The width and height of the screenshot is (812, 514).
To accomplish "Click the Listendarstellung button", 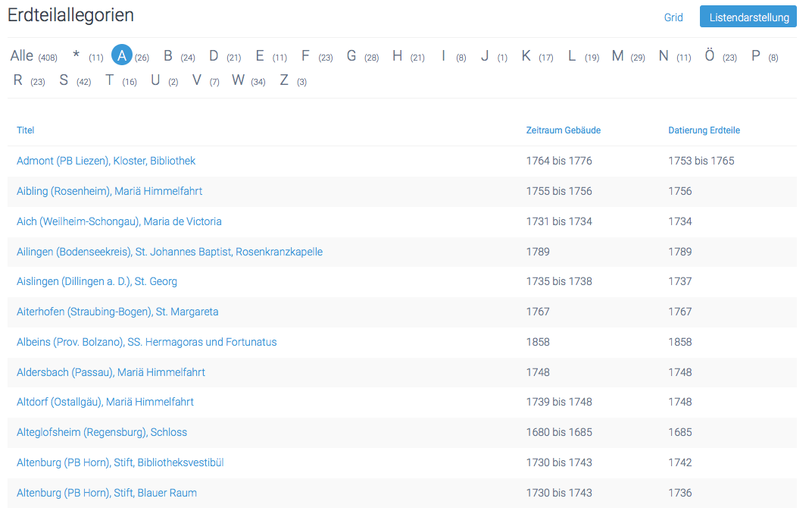I will (748, 17).
